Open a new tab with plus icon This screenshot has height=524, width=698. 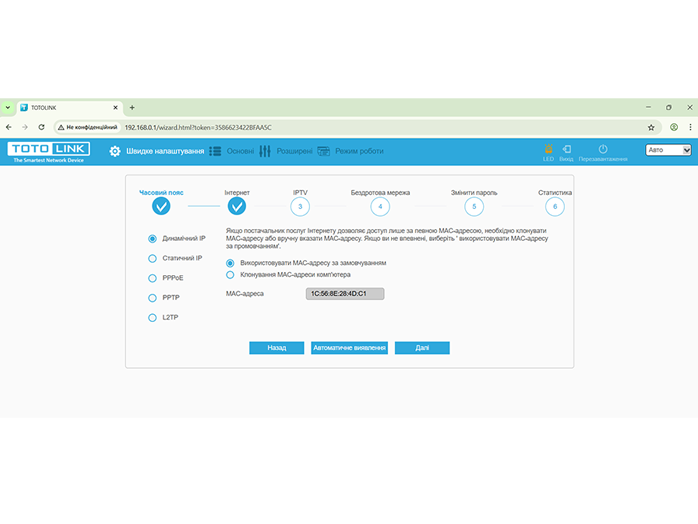pyautogui.click(x=132, y=108)
